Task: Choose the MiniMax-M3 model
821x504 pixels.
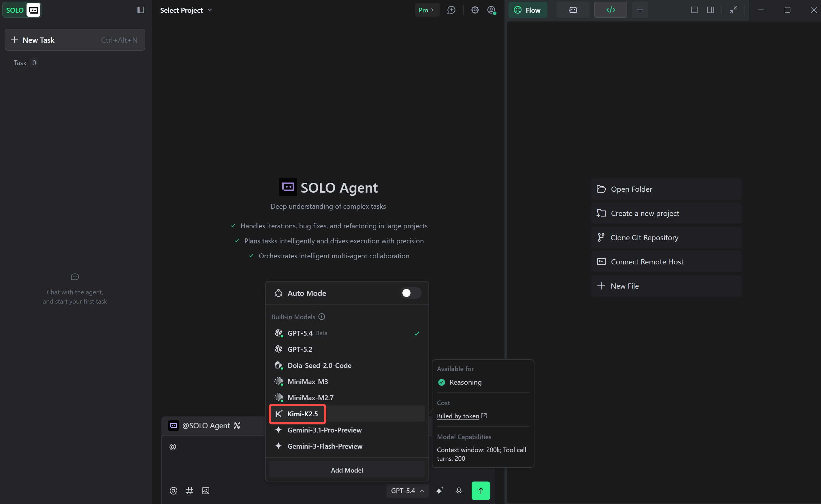Action: [347, 381]
